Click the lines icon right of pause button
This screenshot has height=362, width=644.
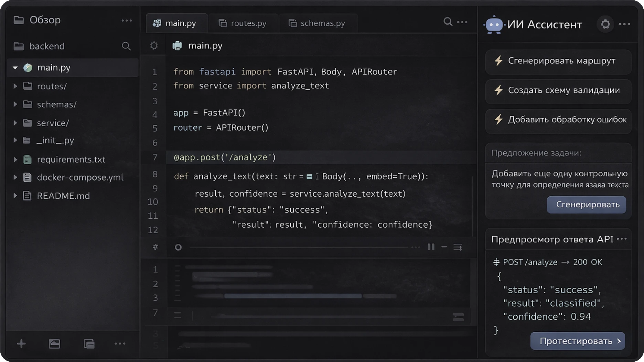pyautogui.click(x=458, y=247)
